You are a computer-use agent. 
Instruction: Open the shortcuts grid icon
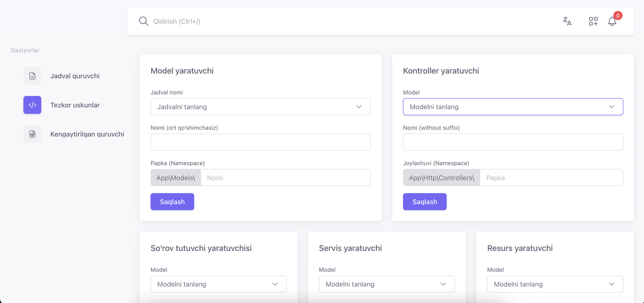click(x=593, y=21)
